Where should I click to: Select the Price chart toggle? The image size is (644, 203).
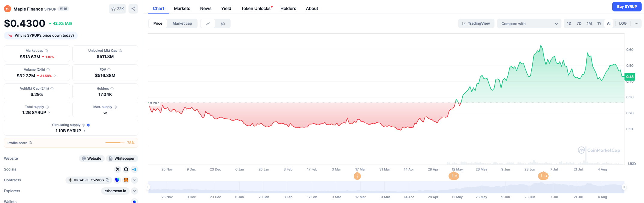tap(158, 23)
